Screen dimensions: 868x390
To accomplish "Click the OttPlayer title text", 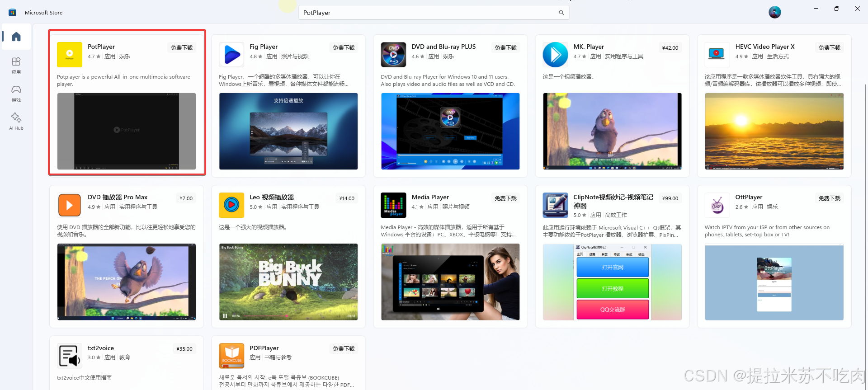I will pos(749,197).
